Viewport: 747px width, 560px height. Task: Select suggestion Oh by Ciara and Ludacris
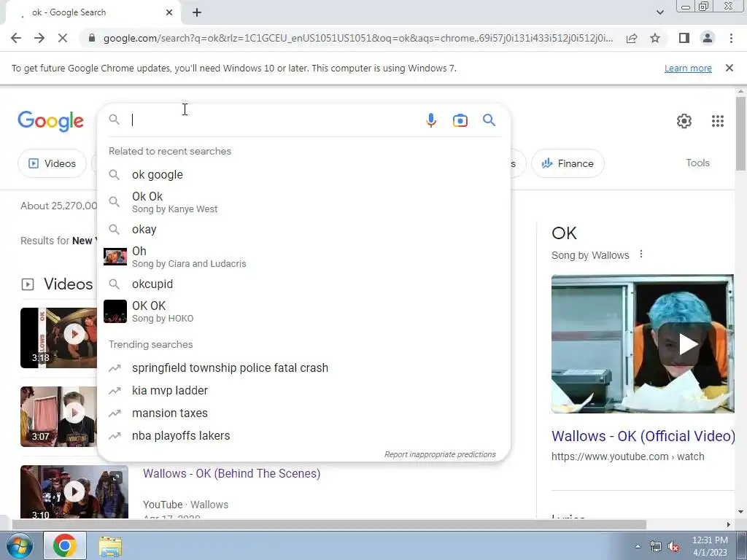click(x=303, y=257)
